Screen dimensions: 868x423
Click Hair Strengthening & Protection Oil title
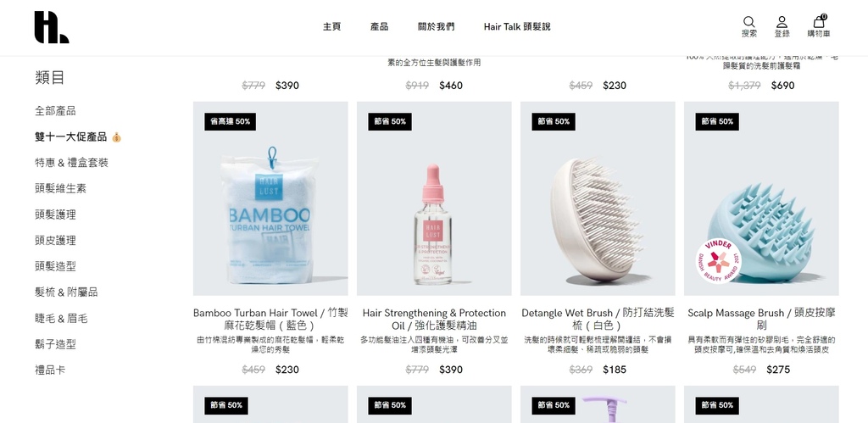(434, 319)
